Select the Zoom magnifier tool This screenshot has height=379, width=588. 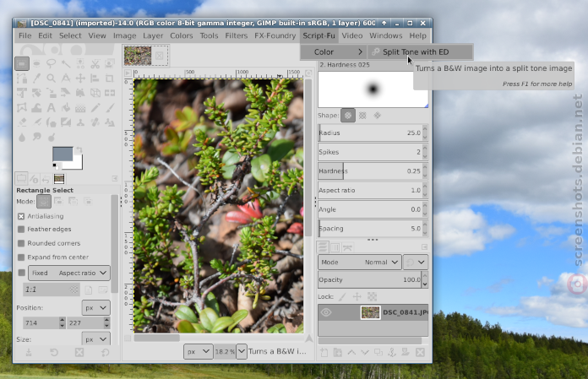[x=51, y=79]
